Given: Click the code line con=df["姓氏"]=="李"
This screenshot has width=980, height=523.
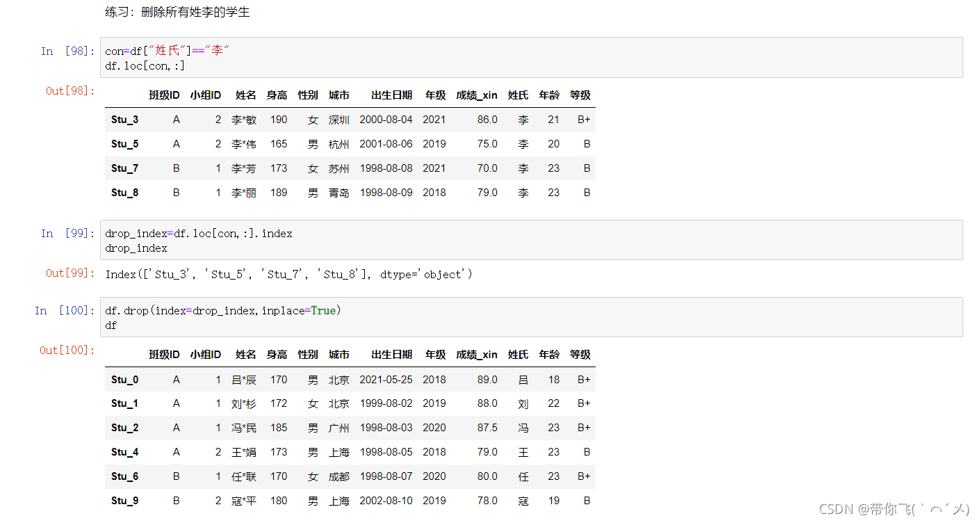Looking at the screenshot, I should click(168, 51).
